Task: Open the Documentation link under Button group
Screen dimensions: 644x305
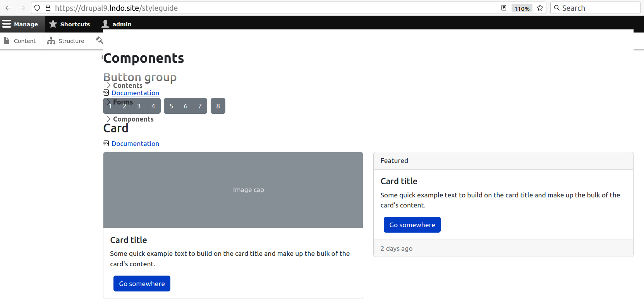Action: pyautogui.click(x=135, y=93)
